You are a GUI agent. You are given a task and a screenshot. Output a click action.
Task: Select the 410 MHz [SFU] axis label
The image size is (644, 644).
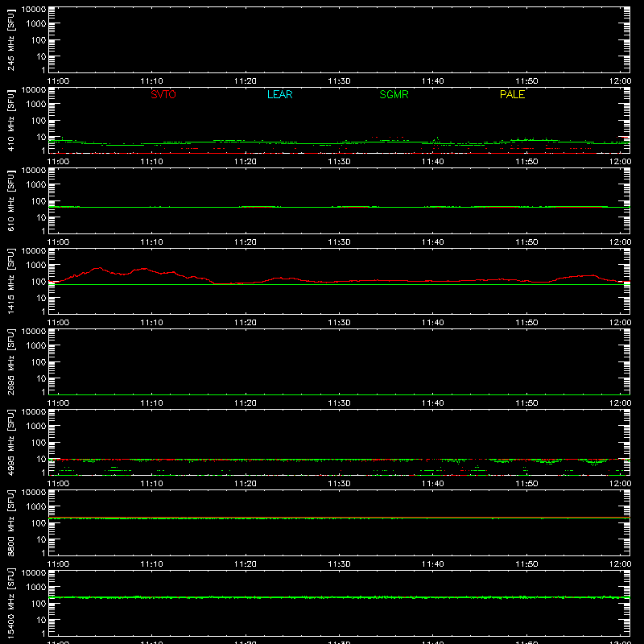point(10,120)
